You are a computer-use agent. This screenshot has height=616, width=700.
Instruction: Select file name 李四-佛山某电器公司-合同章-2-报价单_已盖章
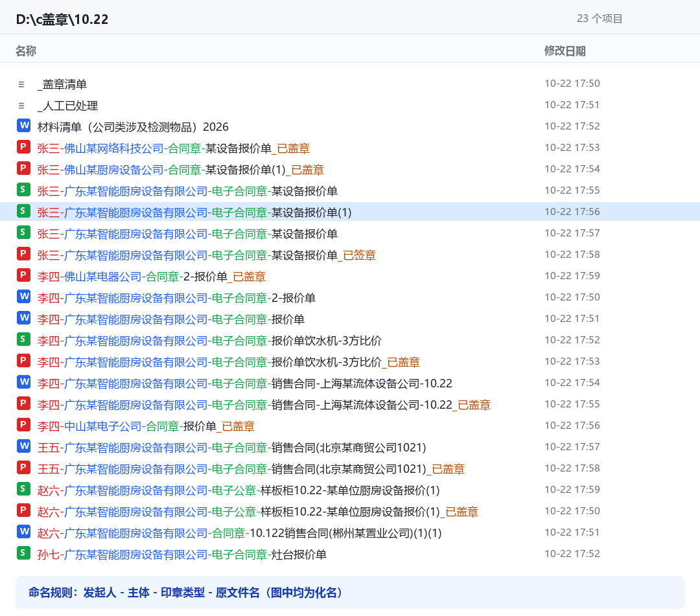point(152,277)
